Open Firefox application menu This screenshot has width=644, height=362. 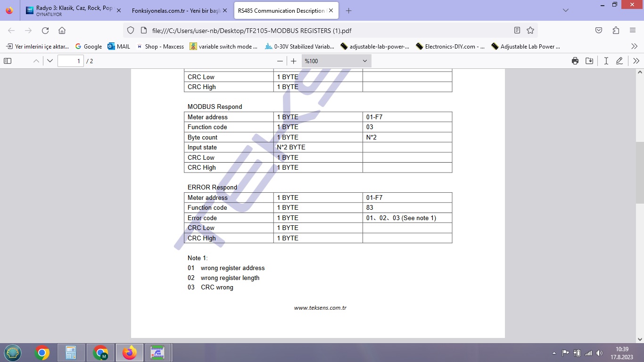pyautogui.click(x=633, y=31)
